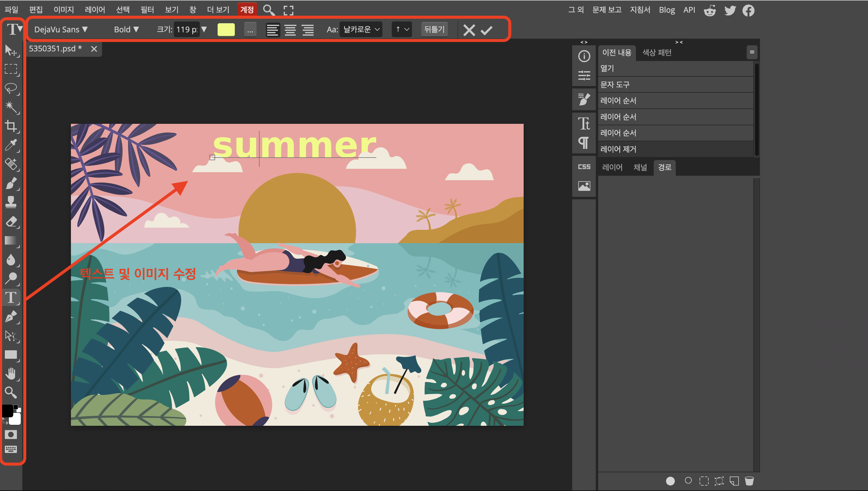Select the Magic Wand tool
Viewport: 868px width, 491px height.
(11, 107)
